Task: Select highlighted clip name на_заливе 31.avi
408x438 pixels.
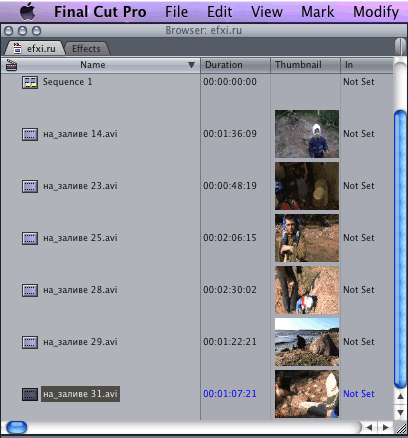Action: pos(80,394)
